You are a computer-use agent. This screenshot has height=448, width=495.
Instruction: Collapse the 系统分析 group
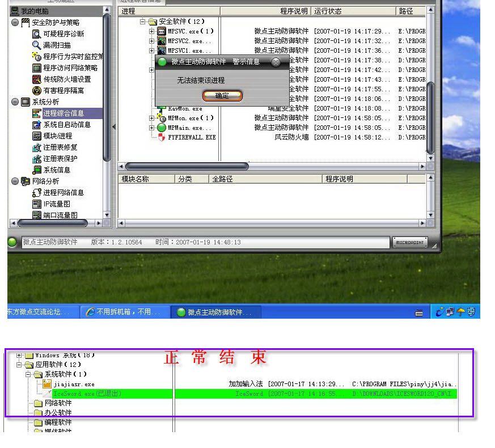click(x=15, y=102)
